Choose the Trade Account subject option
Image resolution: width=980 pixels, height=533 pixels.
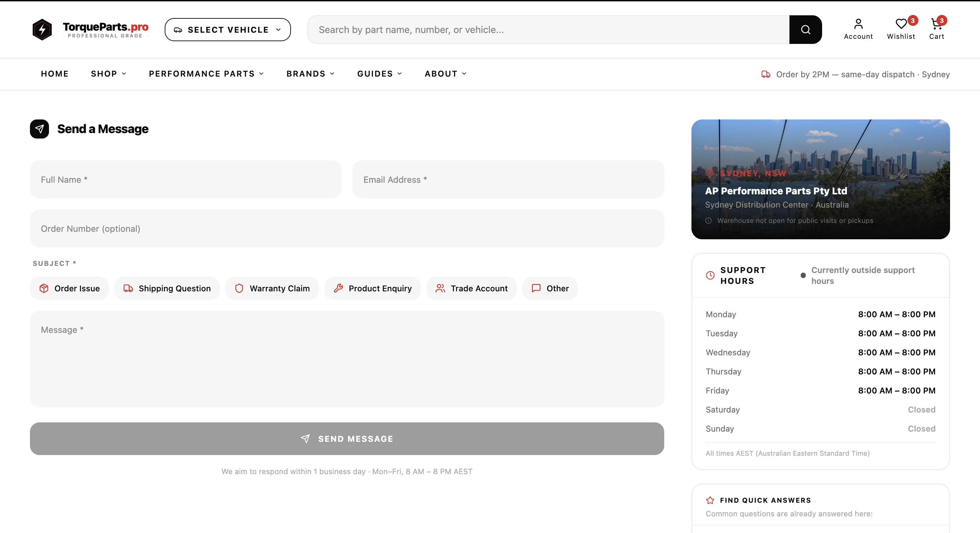tap(471, 288)
